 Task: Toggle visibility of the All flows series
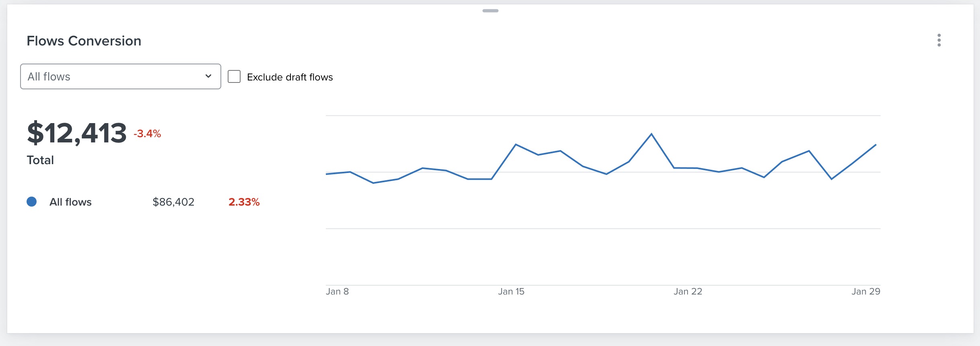point(32,202)
